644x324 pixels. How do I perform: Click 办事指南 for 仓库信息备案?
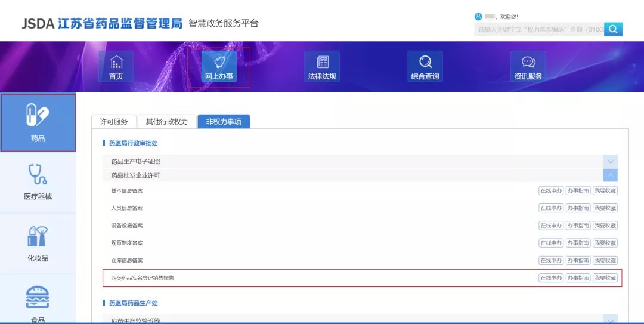pos(578,260)
